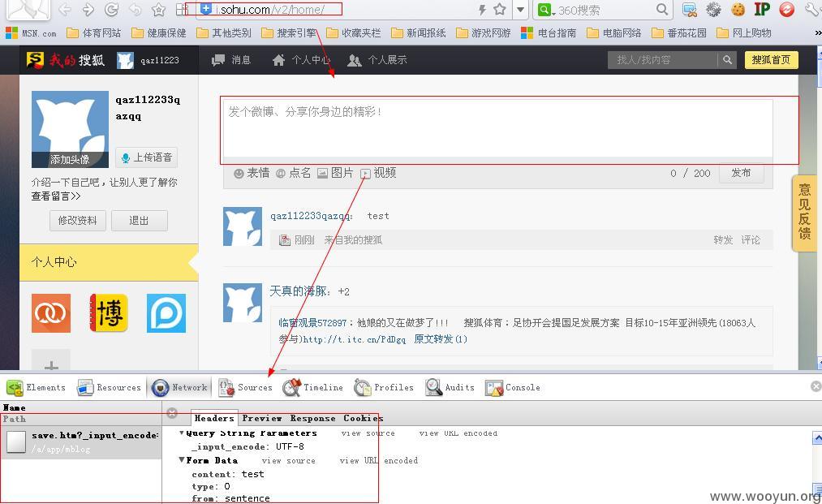Reload the page with refresh icon
This screenshot has width=822, height=504.
pyautogui.click(x=111, y=9)
